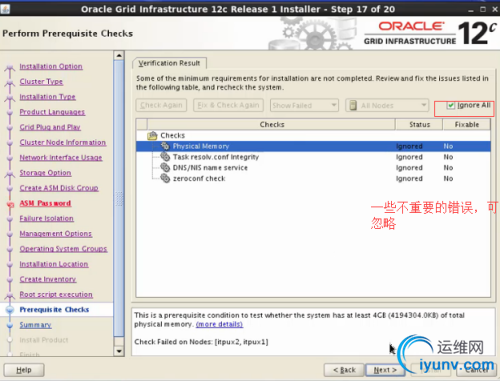Click the Status column header

[419, 124]
